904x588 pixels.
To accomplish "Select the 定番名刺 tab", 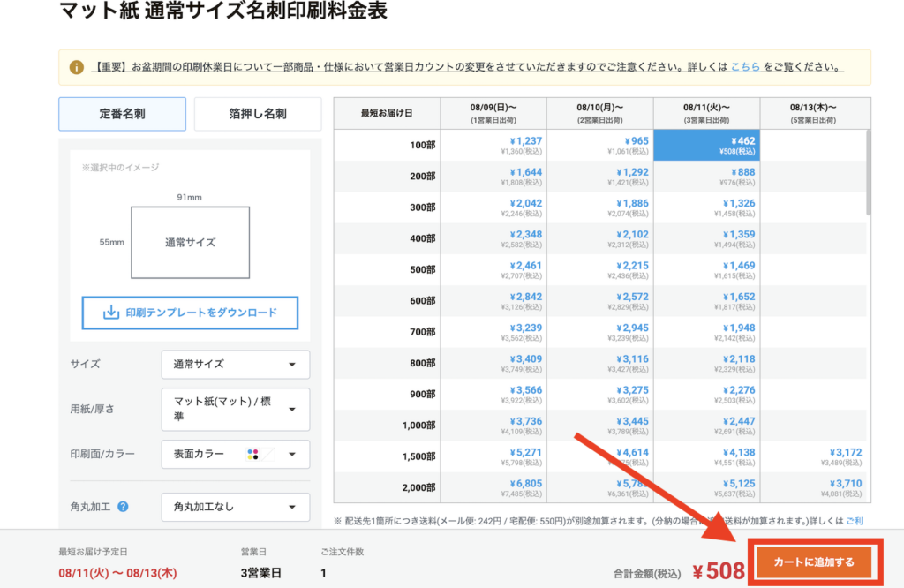I will (x=122, y=114).
